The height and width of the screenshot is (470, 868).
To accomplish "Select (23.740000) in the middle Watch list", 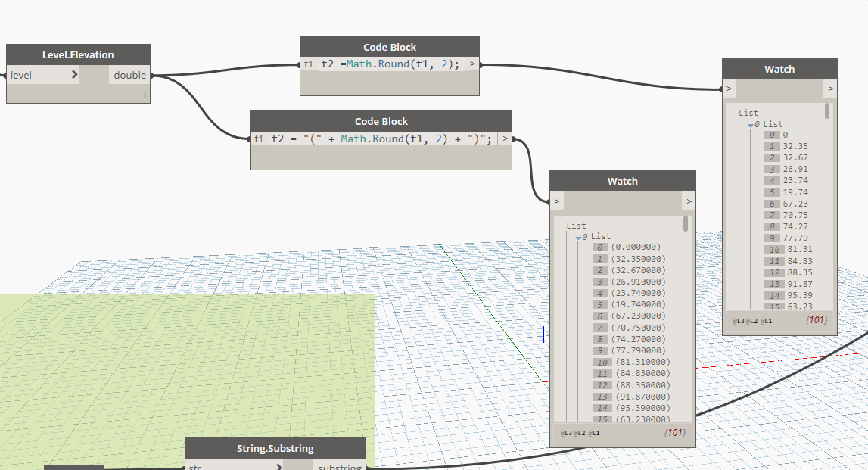I will coord(638,293).
